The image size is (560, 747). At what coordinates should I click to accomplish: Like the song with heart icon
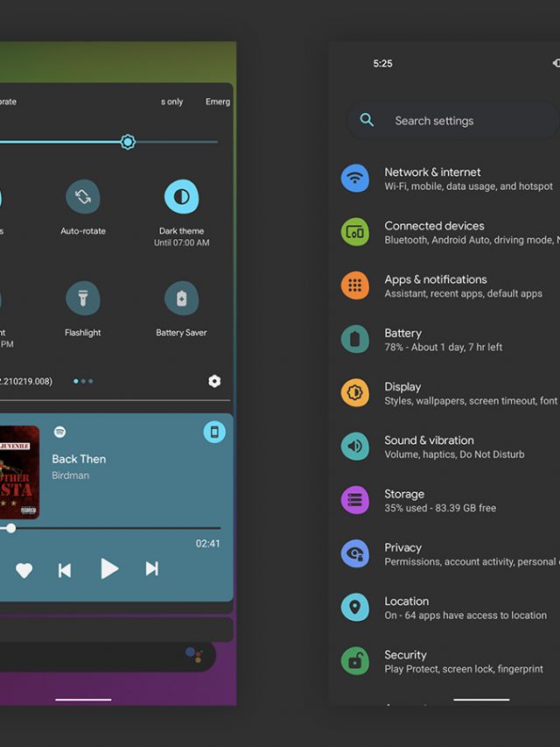coord(24,570)
